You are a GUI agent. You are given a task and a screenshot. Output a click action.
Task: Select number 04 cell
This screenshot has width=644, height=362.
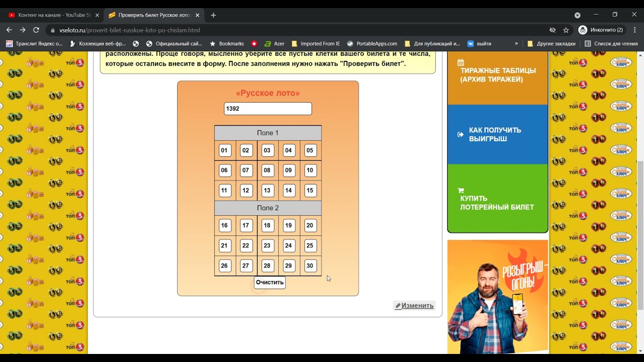point(288,150)
